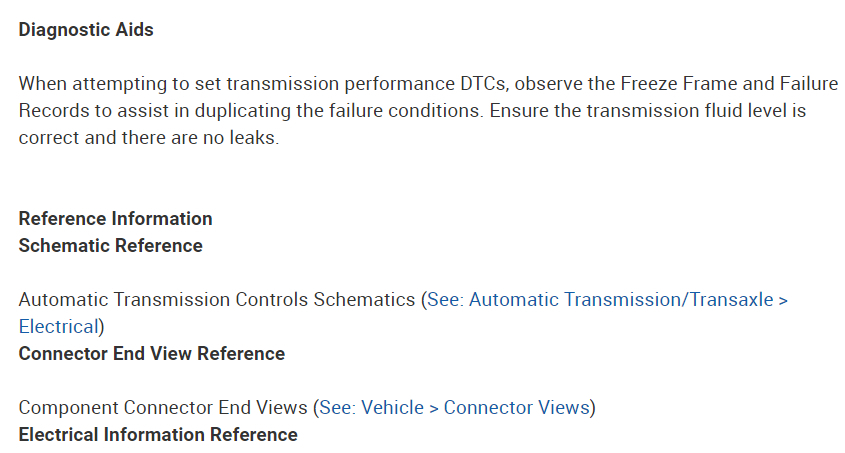
Task: Click the word 'Ensure' in the paragraph
Action: pyautogui.click(x=519, y=111)
